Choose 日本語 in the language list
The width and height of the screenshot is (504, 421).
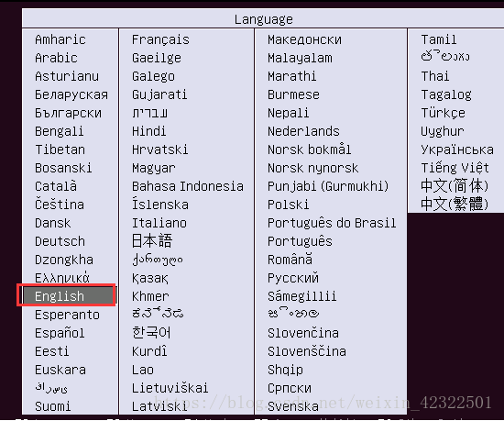[x=152, y=241]
